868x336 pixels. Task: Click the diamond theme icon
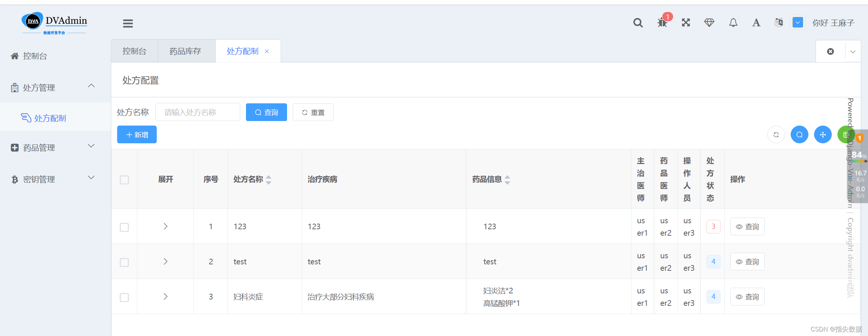click(x=709, y=23)
